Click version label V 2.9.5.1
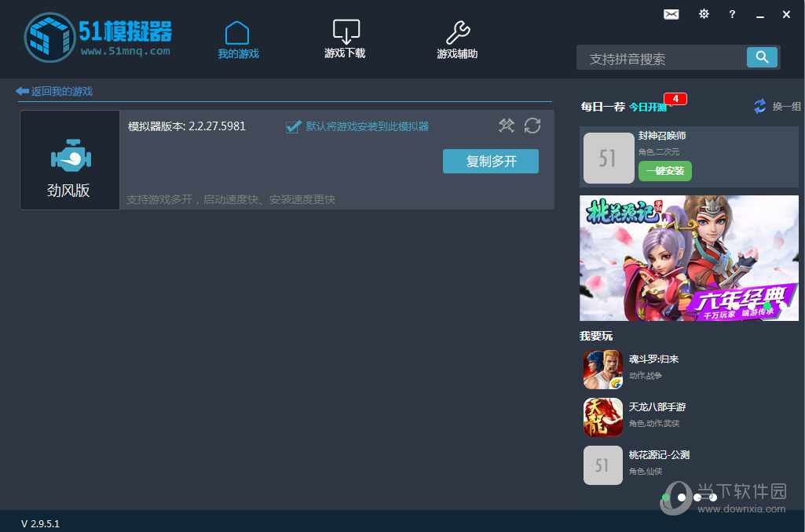 (40, 524)
